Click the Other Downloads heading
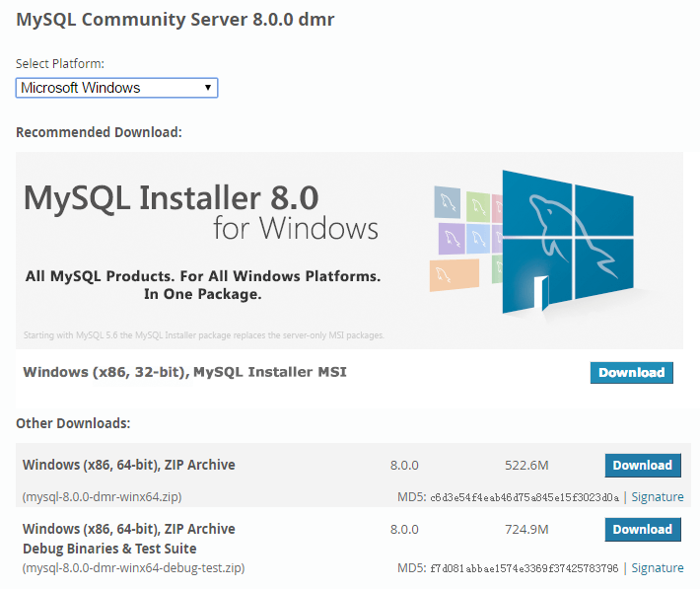The width and height of the screenshot is (700, 589). click(73, 423)
